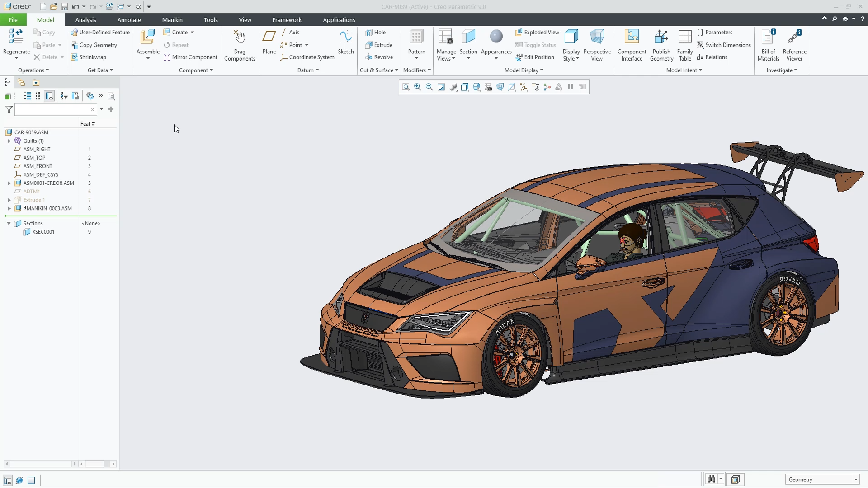Toggle tree columns display button
This screenshot has height=488, width=868.
(49, 96)
